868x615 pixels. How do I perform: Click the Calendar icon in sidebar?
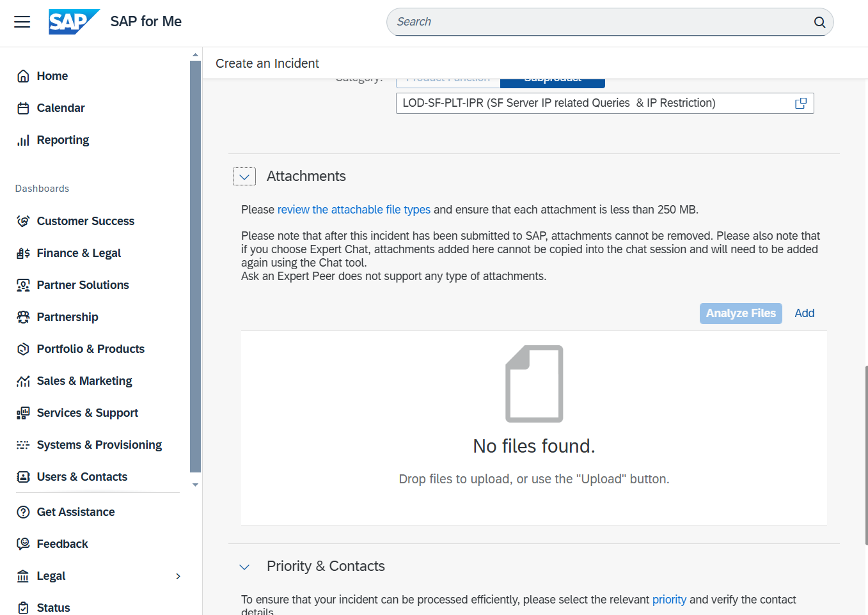tap(23, 108)
